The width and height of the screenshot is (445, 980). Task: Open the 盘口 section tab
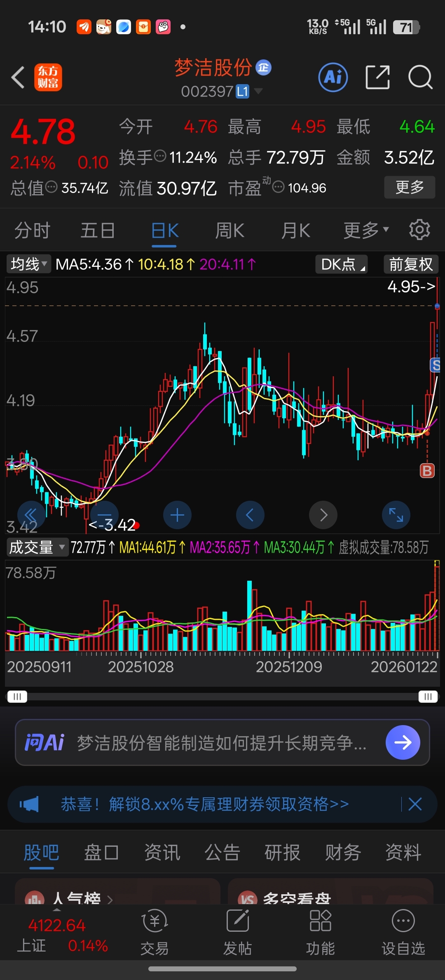[x=102, y=852]
